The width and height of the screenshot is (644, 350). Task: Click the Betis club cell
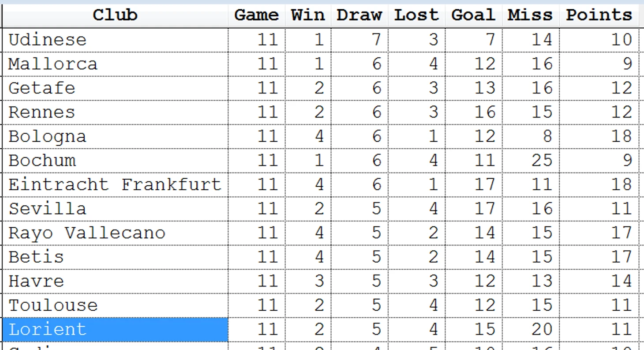(x=115, y=257)
